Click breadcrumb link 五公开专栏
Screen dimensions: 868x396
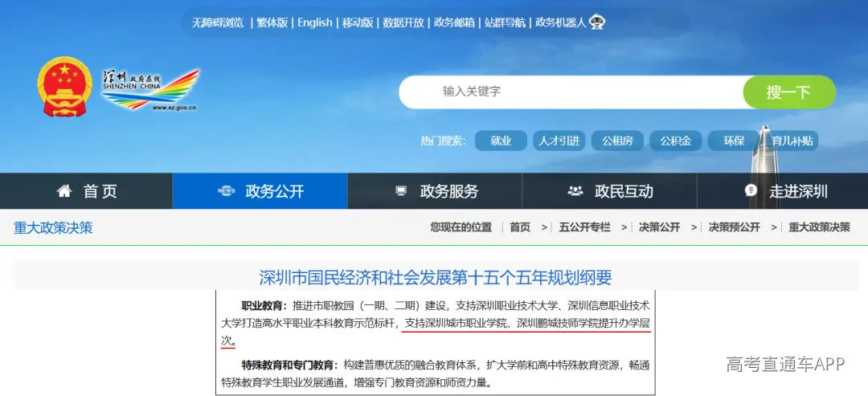(584, 227)
